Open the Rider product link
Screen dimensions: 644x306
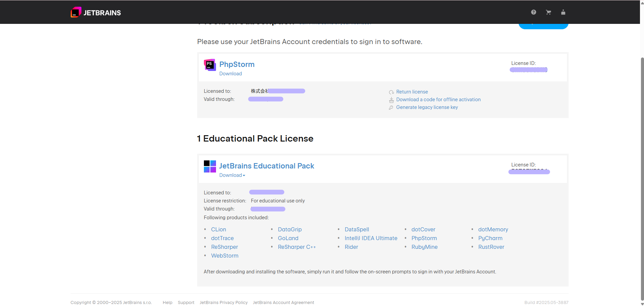click(351, 247)
